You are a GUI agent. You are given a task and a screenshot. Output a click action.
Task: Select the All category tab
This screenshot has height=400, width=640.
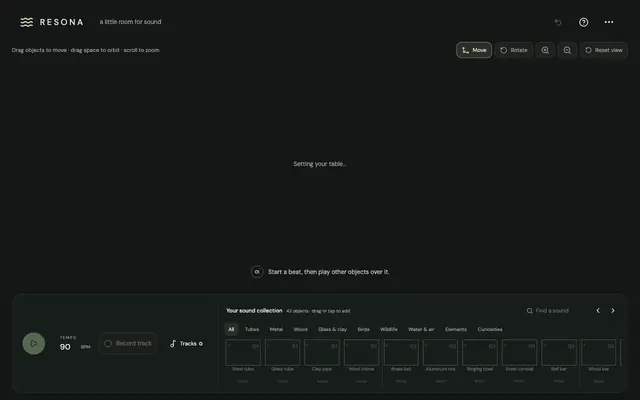(231, 329)
